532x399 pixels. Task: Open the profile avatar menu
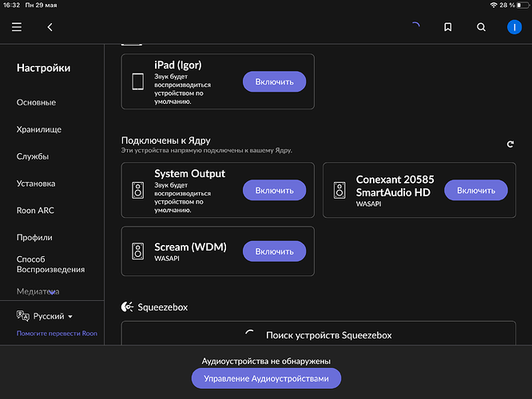point(514,27)
